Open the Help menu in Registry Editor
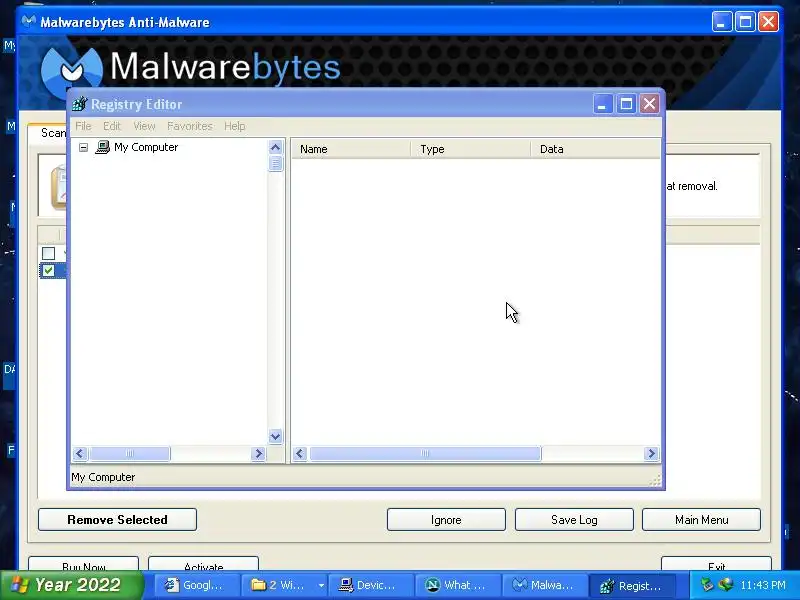 [x=235, y=126]
